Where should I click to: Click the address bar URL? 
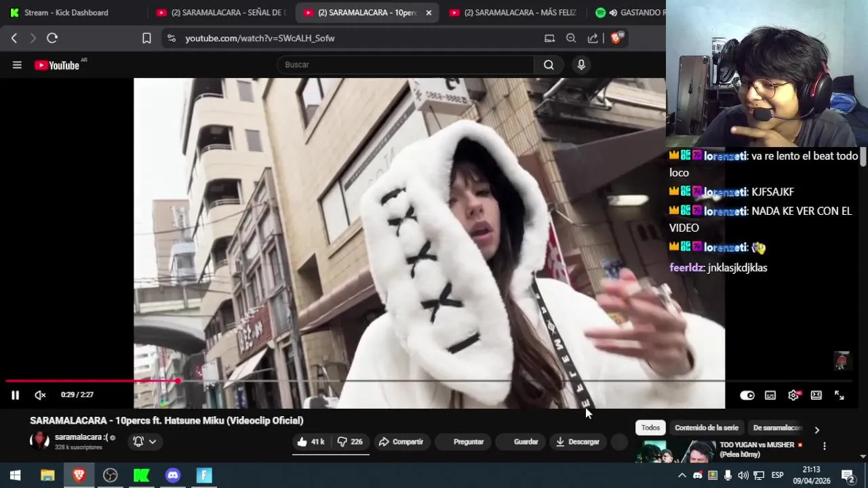tap(260, 39)
